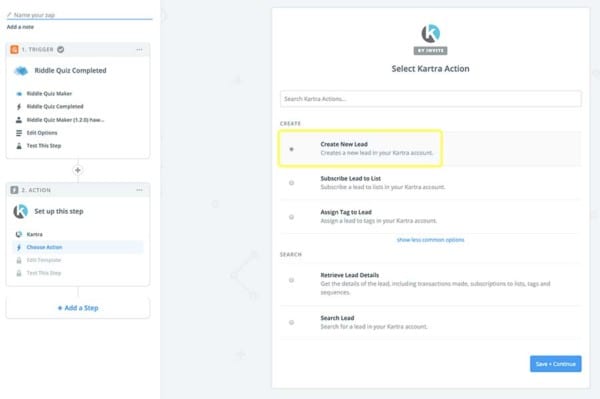Click the Name your zap field
Viewport: 600px width, 399px height.
click(x=79, y=15)
